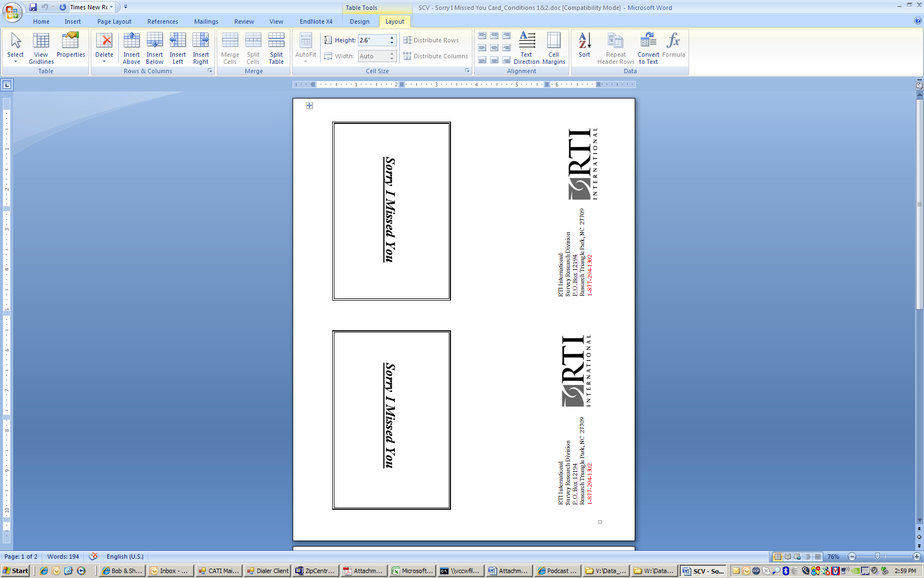The image size is (924, 578).
Task: Open the References tab
Action: [x=163, y=21]
